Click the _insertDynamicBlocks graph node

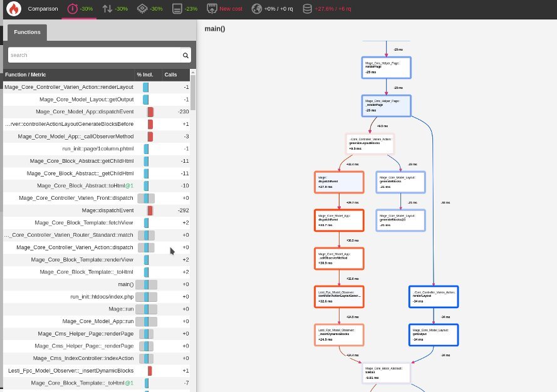pos(339,335)
